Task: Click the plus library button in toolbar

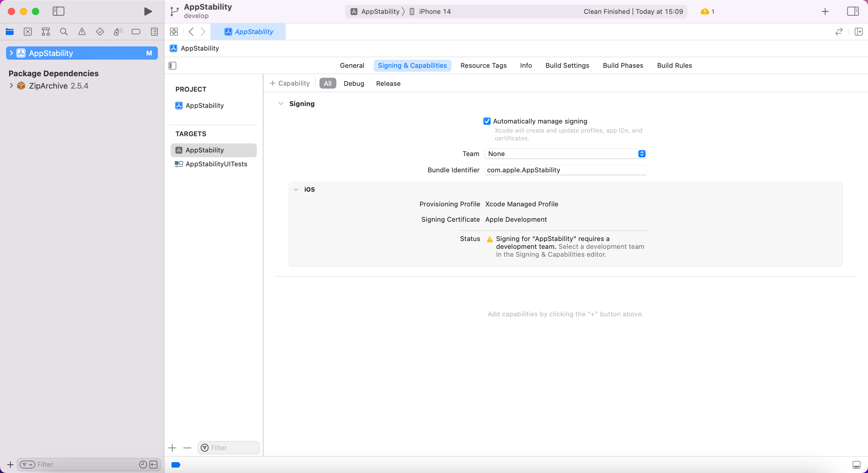Action: coord(825,11)
